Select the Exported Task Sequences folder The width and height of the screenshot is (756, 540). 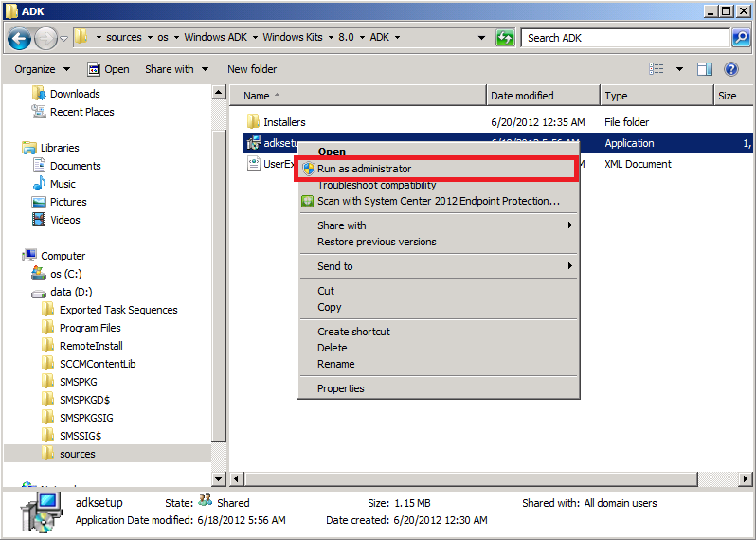click(109, 310)
